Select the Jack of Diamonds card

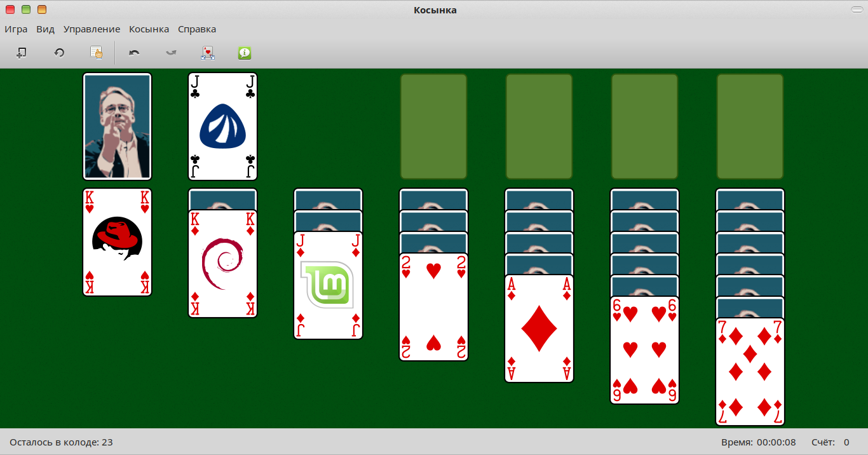click(328, 285)
